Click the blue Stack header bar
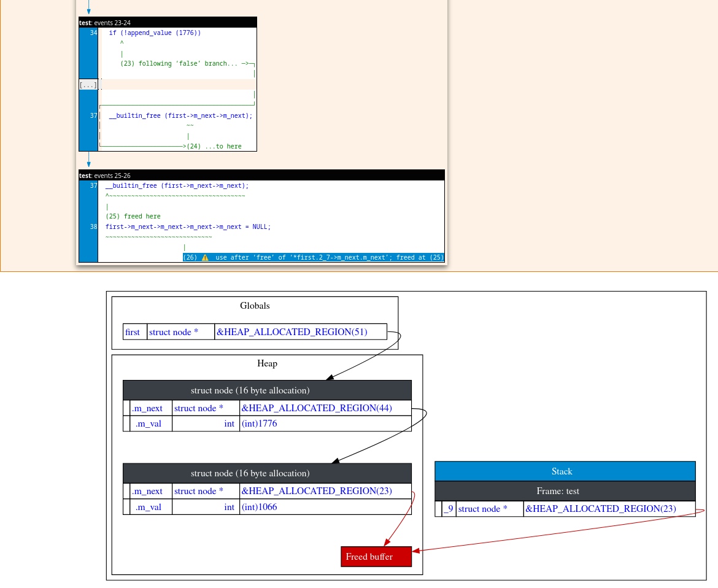This screenshot has width=718, height=588. pyautogui.click(x=562, y=471)
